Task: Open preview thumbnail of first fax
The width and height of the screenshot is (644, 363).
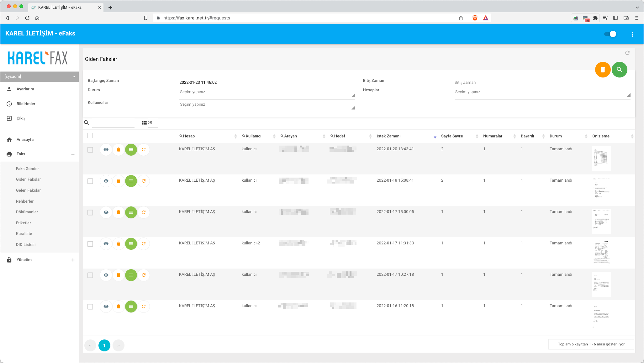Action: click(601, 158)
